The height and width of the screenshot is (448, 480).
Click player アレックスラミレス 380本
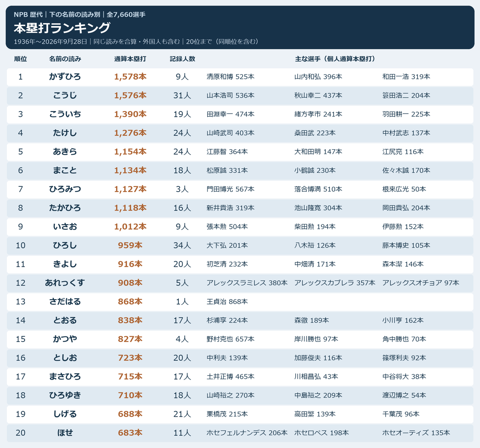click(247, 283)
